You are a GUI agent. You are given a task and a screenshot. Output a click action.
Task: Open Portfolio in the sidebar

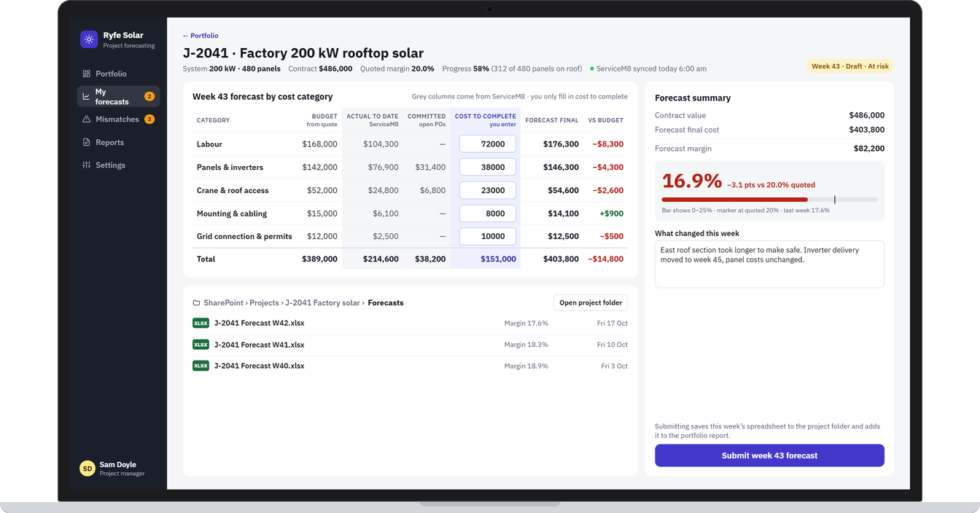[x=118, y=74]
